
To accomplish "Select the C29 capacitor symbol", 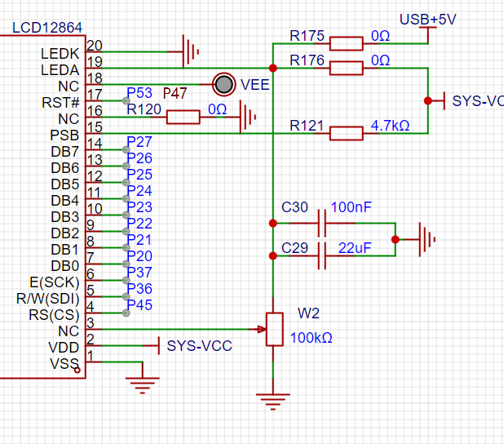I will [x=322, y=255].
